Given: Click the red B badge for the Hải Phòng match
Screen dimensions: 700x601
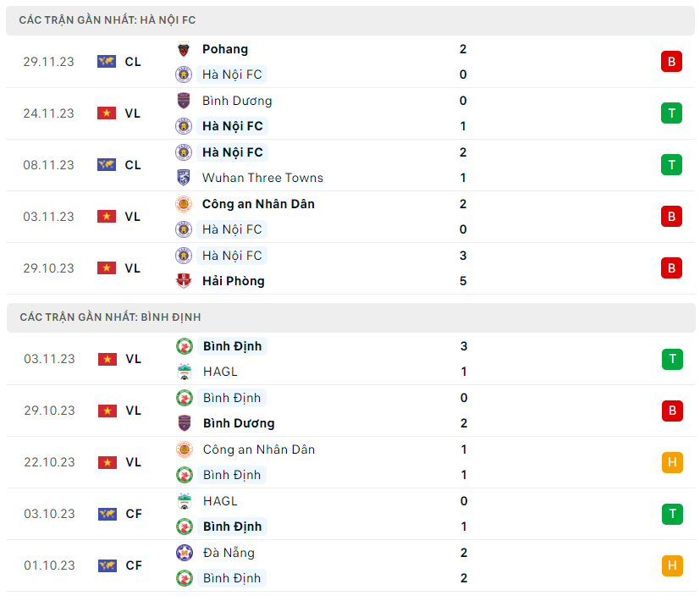Looking at the screenshot, I should click(671, 268).
